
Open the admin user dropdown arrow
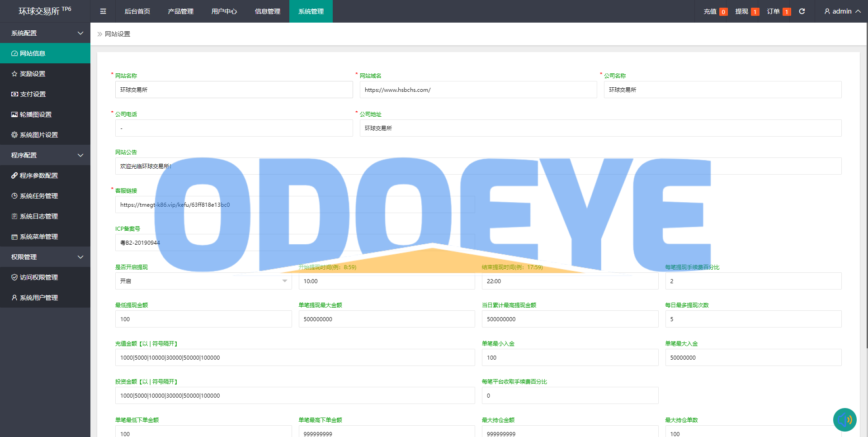pos(858,11)
